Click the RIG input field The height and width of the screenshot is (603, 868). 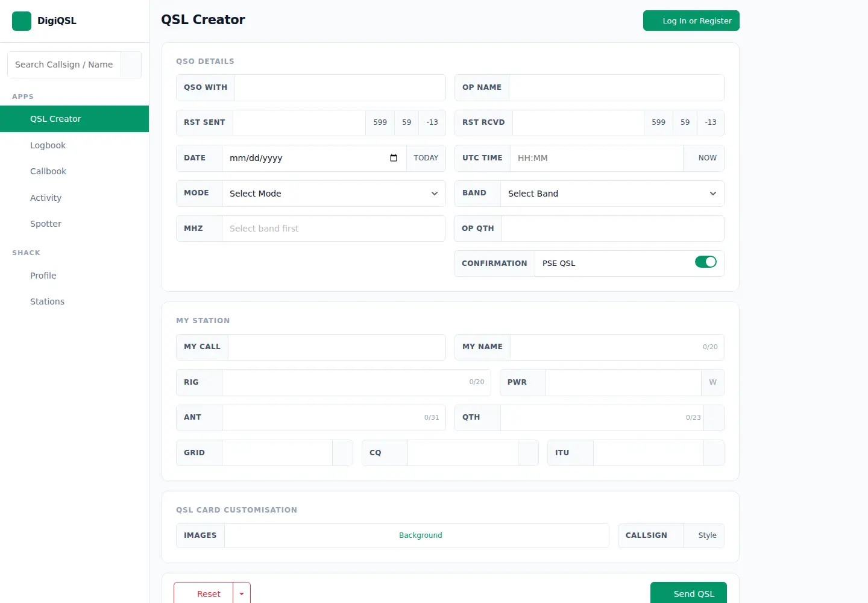[356, 382]
